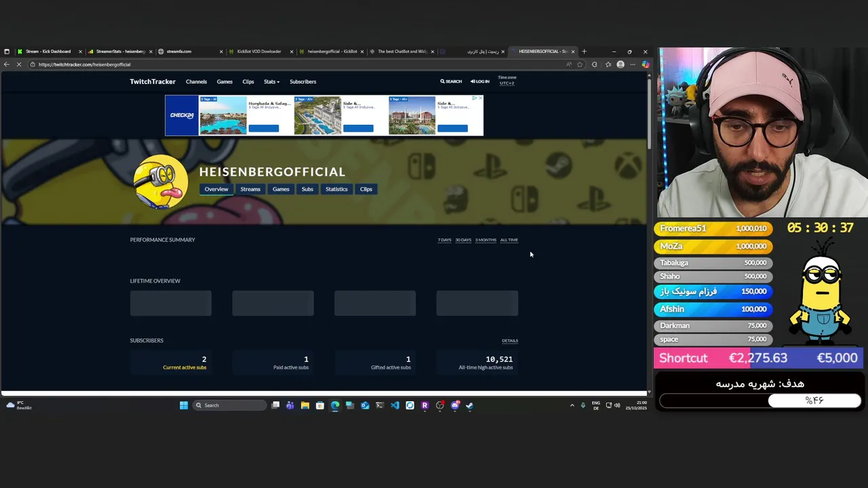Open File Explorer from taskbar
The height and width of the screenshot is (488, 868).
pos(305,405)
